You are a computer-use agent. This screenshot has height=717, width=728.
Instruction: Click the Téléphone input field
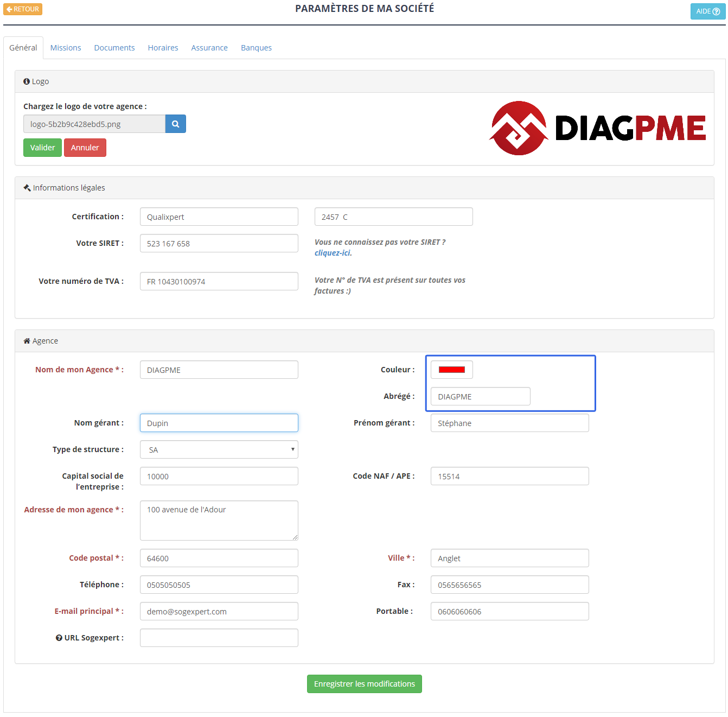click(219, 585)
